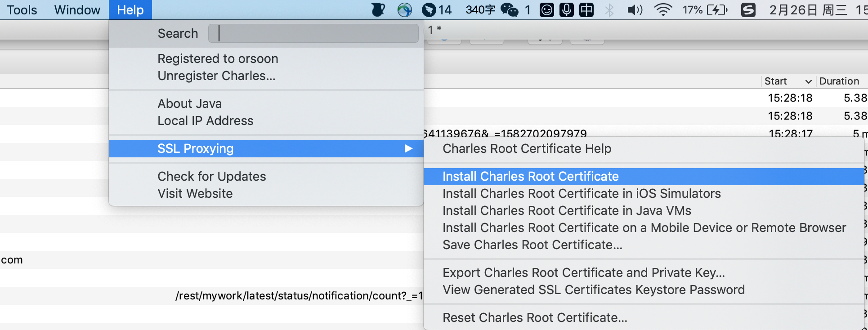868x330 pixels.
Task: Expand the SSL Proxying submenu
Action: [x=266, y=149]
